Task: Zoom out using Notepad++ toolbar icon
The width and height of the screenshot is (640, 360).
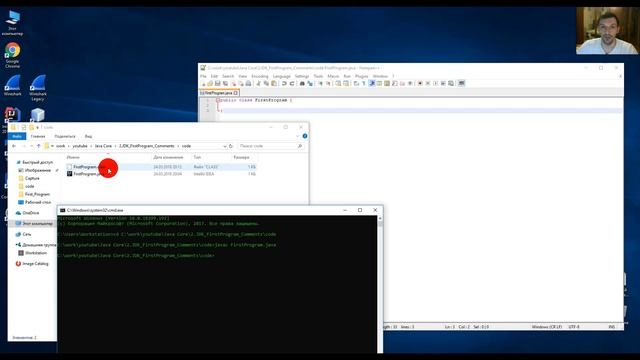Action: pos(328,83)
